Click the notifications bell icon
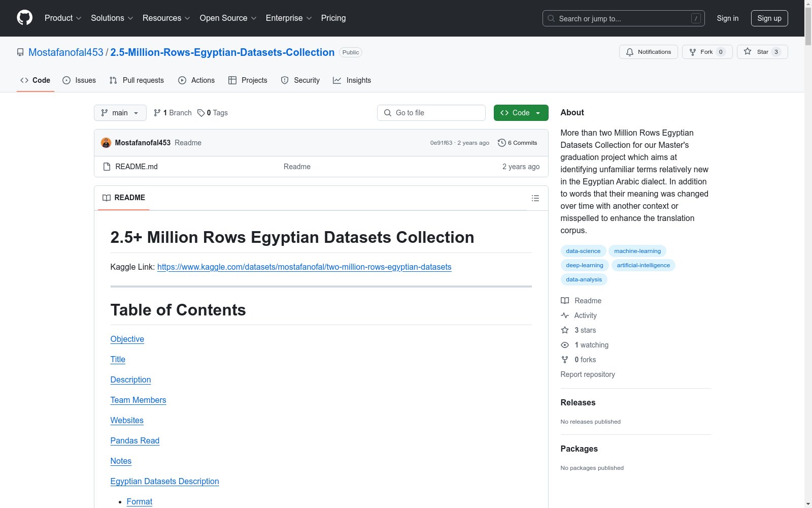 [630, 52]
